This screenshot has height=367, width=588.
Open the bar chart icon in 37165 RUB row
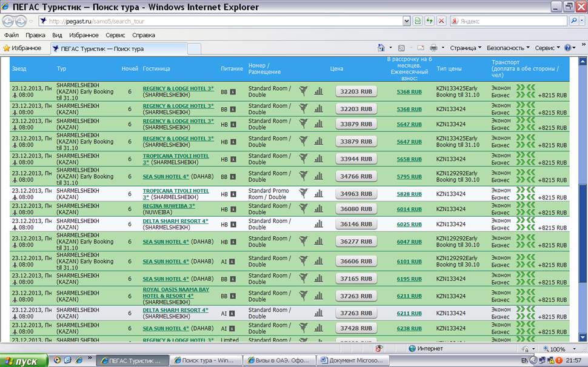click(x=318, y=279)
